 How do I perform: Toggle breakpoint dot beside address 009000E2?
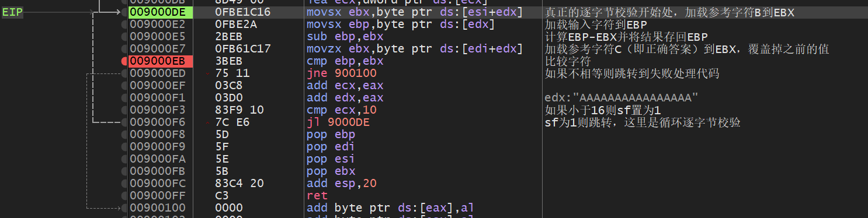pos(124,24)
